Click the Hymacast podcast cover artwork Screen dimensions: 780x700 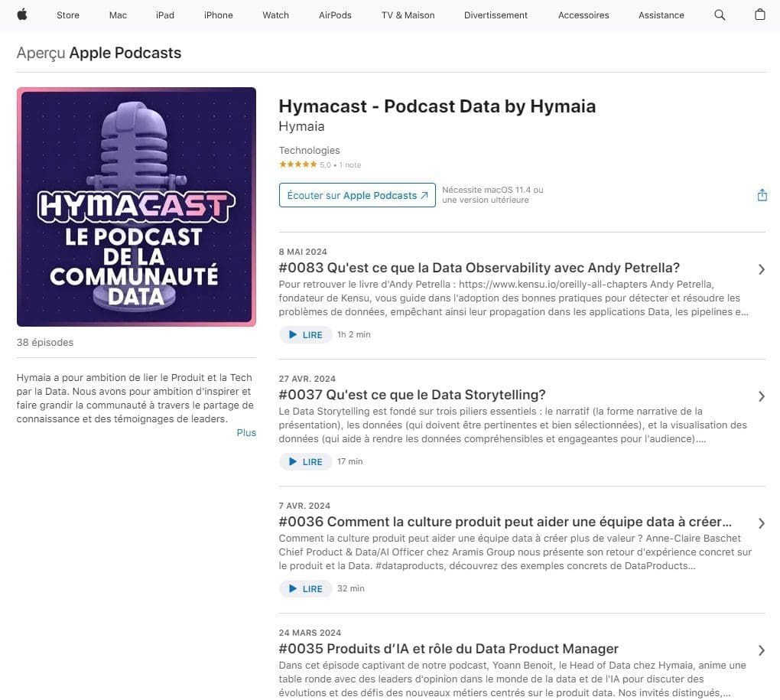pos(136,207)
